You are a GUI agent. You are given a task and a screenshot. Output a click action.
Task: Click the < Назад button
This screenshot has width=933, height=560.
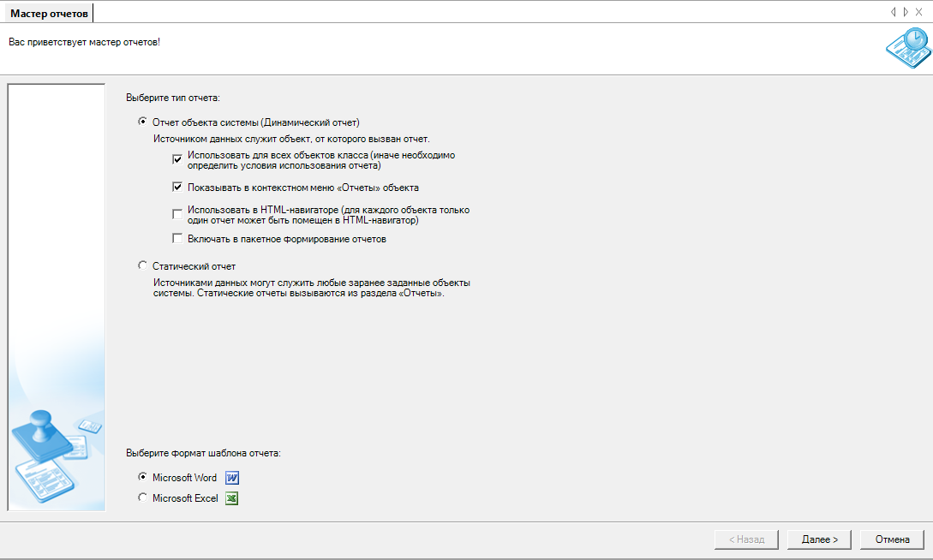(x=746, y=539)
